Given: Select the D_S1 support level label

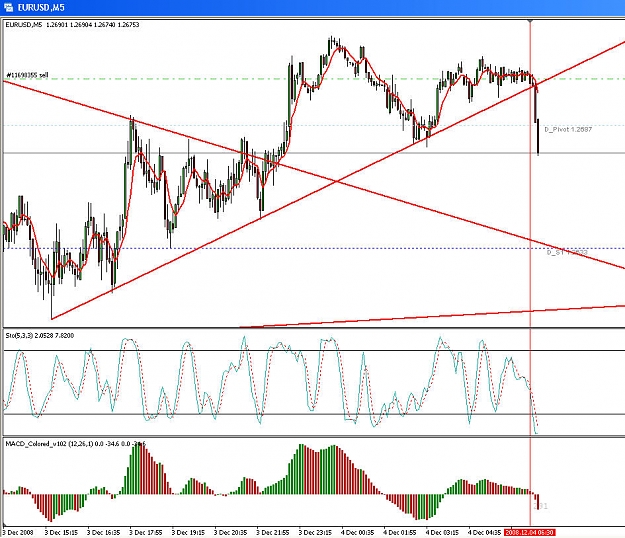Looking at the screenshot, I should [566, 252].
